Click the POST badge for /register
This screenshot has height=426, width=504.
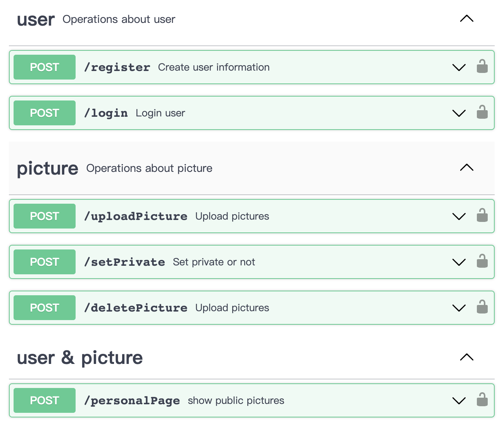[45, 67]
